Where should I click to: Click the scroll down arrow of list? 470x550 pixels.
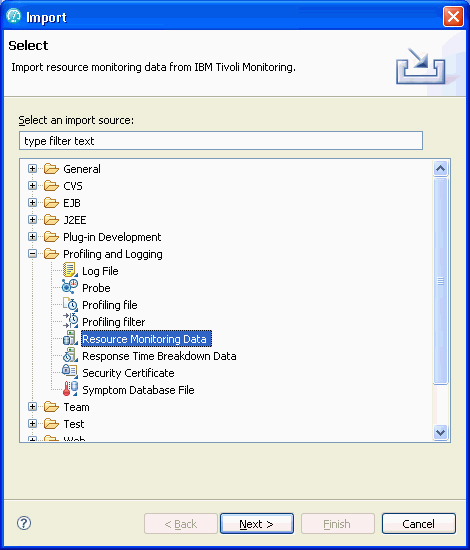point(441,432)
